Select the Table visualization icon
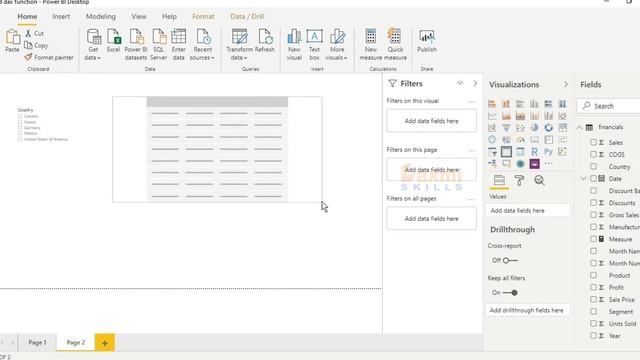640x360 pixels. [506, 152]
